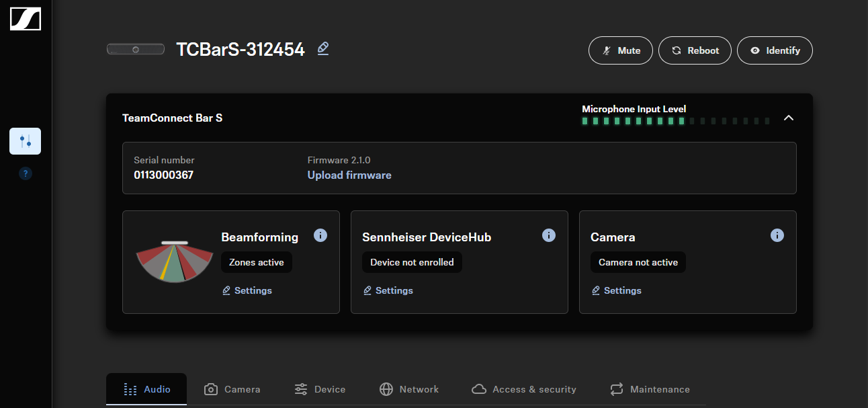This screenshot has height=408, width=868.
Task: Click the Beamforming card title
Action: pos(259,237)
